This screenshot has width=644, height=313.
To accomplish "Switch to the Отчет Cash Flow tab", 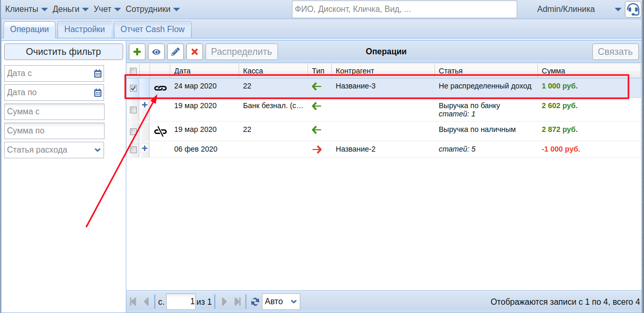I will [152, 29].
